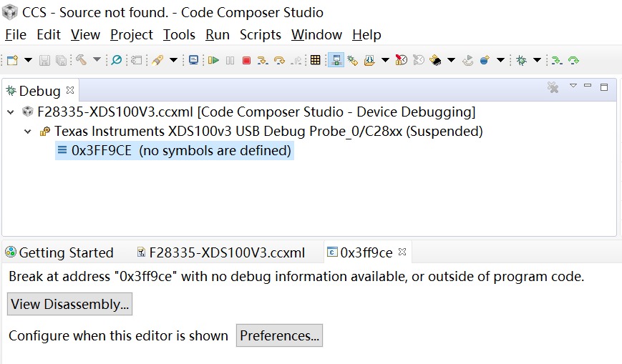Collapse the Texas Instruments XDS100v3 probe node
Viewport: 622px width, 364px height.
[27, 132]
